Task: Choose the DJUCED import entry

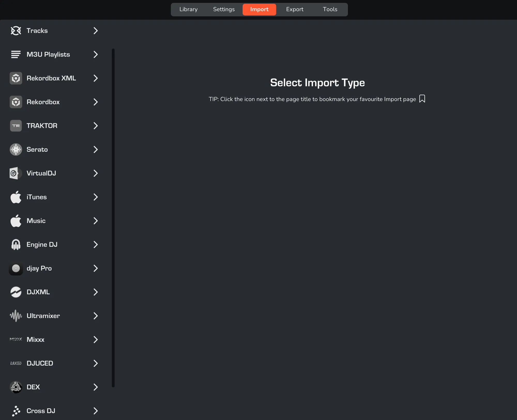Action: (x=40, y=363)
